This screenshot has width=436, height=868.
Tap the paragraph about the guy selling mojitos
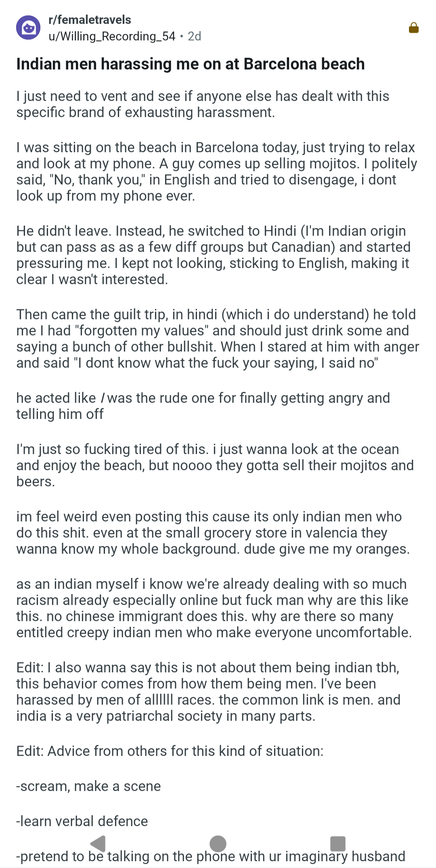(x=216, y=172)
